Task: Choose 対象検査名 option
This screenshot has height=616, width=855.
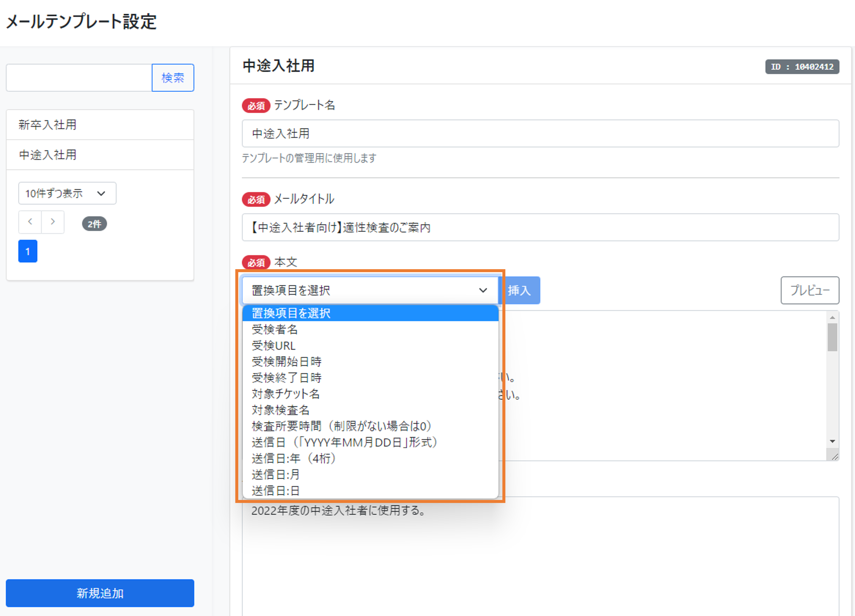Action: 370,410
